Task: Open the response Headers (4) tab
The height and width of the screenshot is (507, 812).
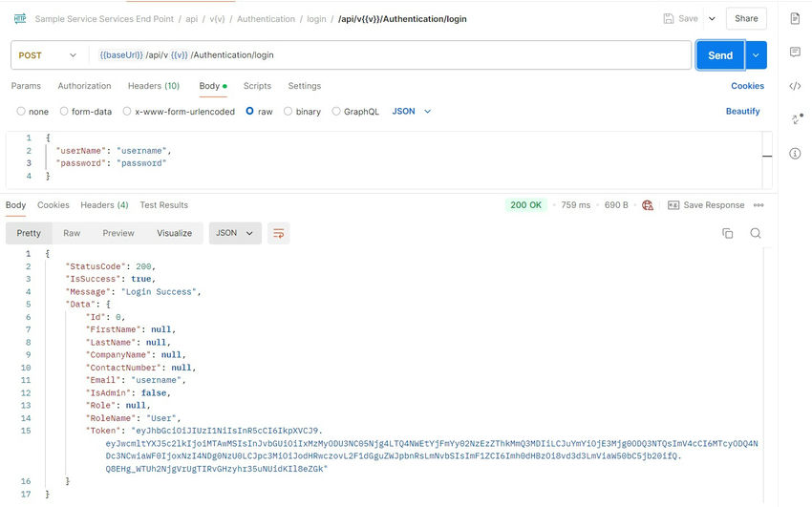Action: (x=105, y=205)
